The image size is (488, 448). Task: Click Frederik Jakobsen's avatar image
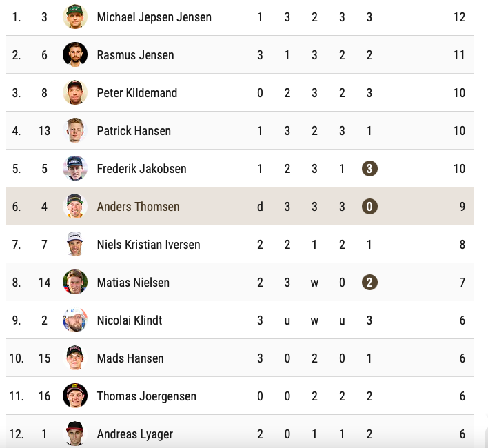coord(75,168)
